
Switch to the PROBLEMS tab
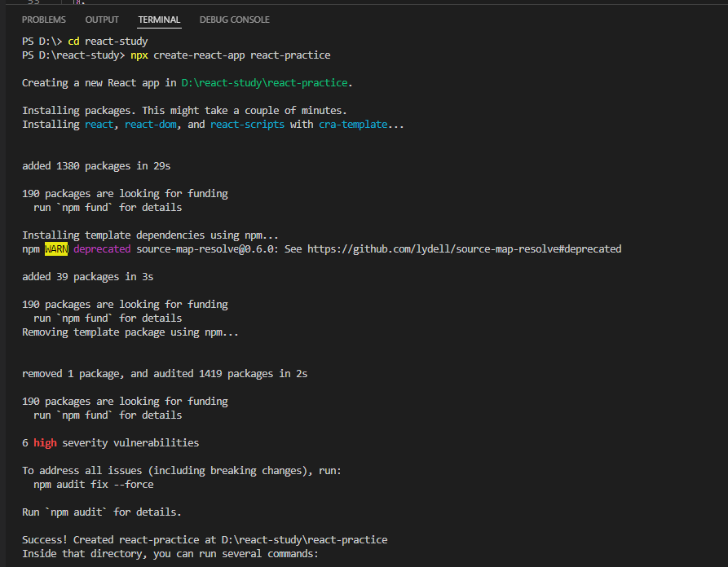tap(44, 20)
